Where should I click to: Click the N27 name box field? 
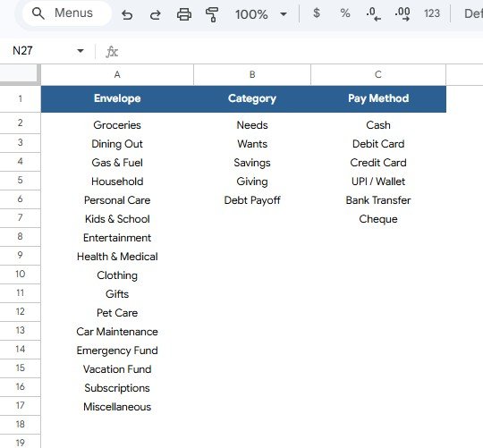tap(43, 51)
